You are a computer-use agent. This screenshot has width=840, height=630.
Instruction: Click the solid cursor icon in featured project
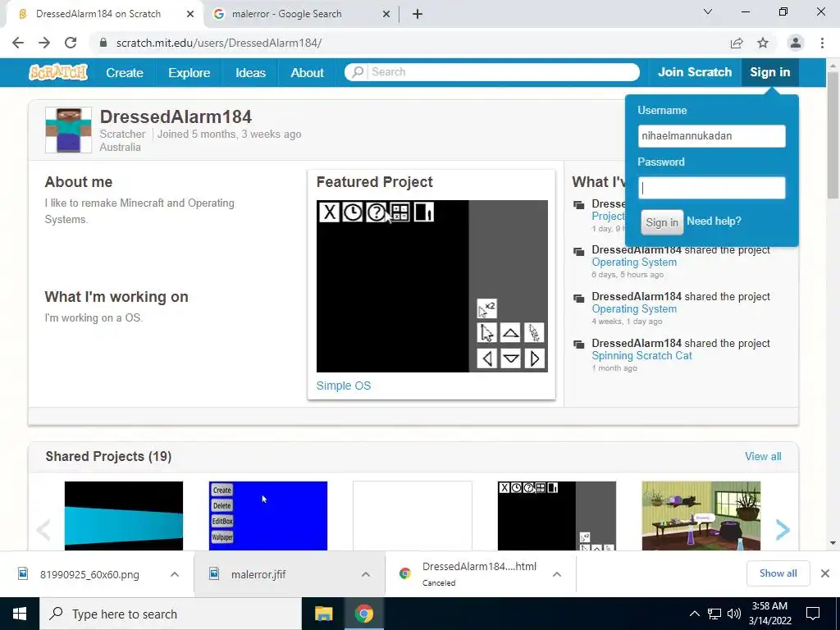click(x=487, y=333)
